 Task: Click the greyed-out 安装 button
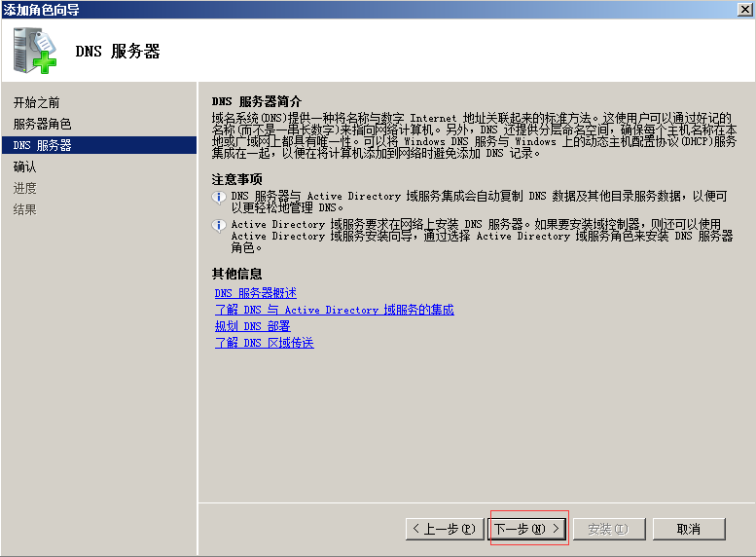[607, 529]
